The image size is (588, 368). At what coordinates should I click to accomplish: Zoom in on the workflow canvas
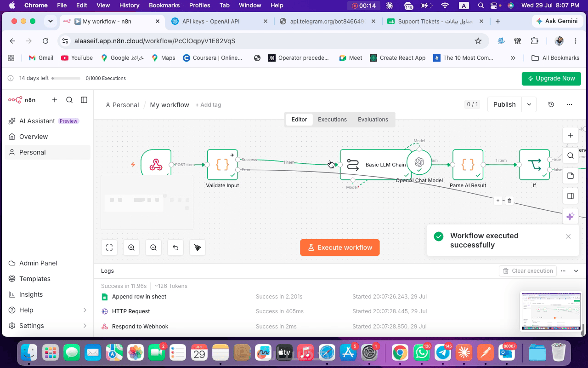tap(131, 247)
